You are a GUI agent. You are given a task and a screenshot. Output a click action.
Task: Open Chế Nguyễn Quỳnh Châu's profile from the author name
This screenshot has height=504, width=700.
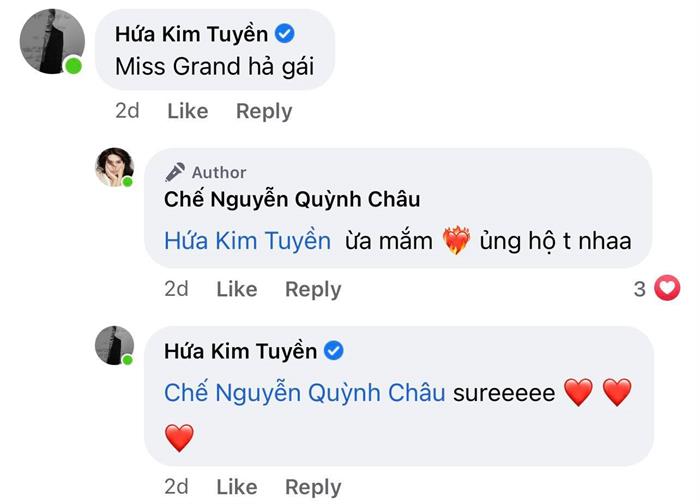tap(292, 199)
